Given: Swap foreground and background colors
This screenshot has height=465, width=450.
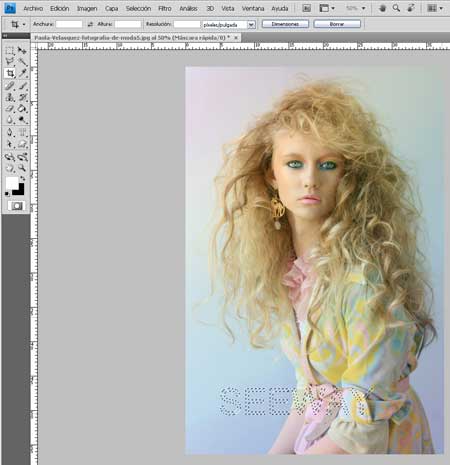Looking at the screenshot, I should [x=22, y=178].
